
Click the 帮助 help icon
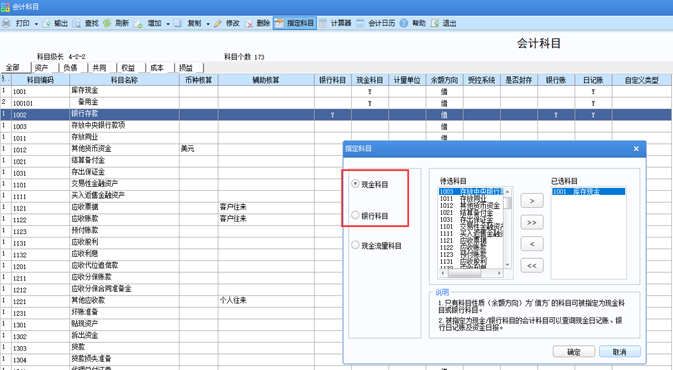[403, 23]
